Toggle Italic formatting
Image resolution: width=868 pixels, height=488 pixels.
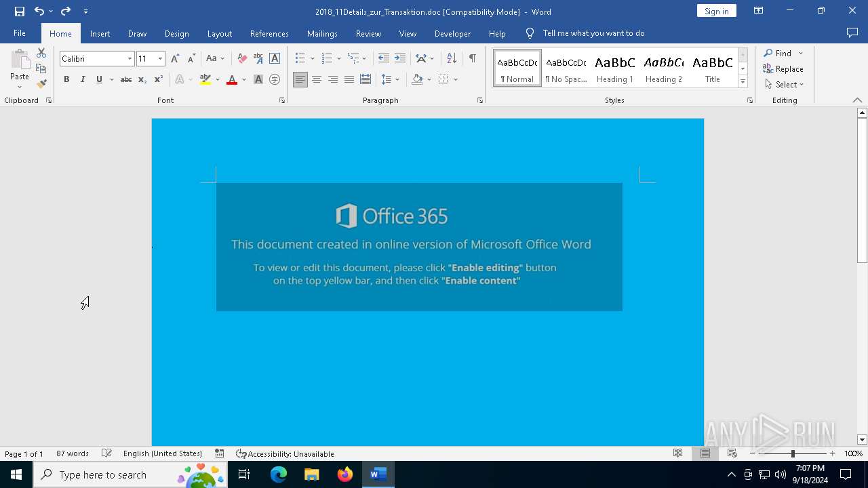pos(83,79)
